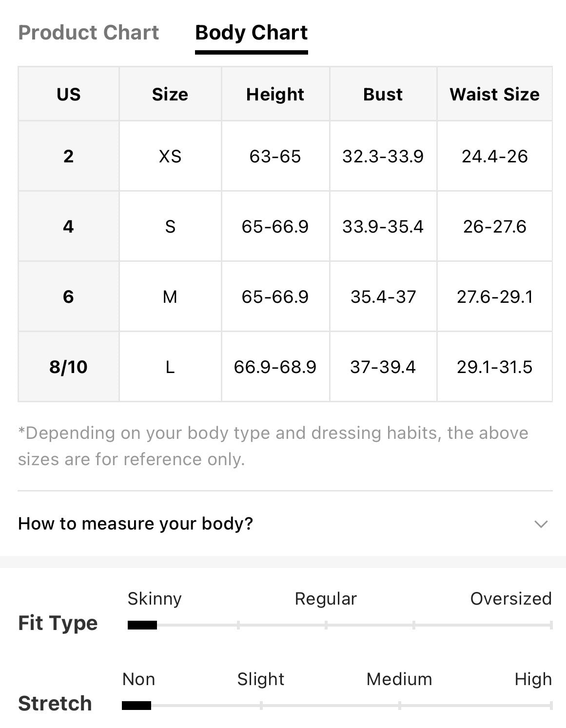Click the Oversized fit label
Viewport: 566px width, 728px height.
click(x=511, y=598)
